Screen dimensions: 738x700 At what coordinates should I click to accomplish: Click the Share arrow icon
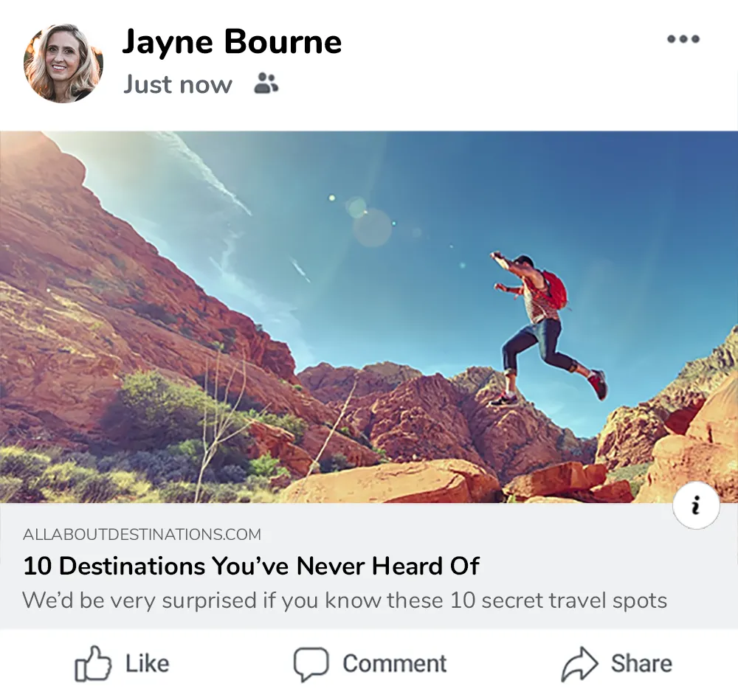pos(579,664)
